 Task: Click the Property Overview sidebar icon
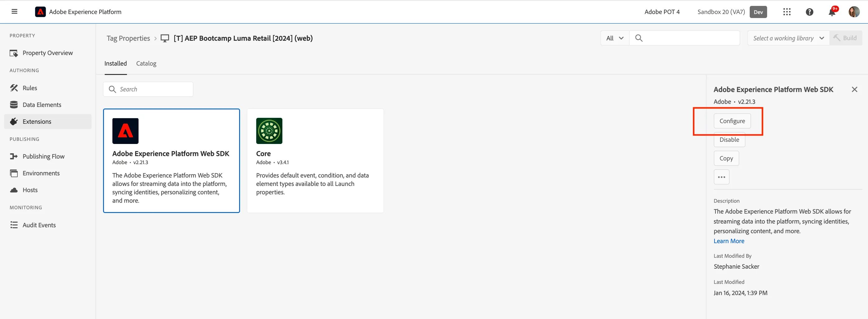pyautogui.click(x=14, y=53)
